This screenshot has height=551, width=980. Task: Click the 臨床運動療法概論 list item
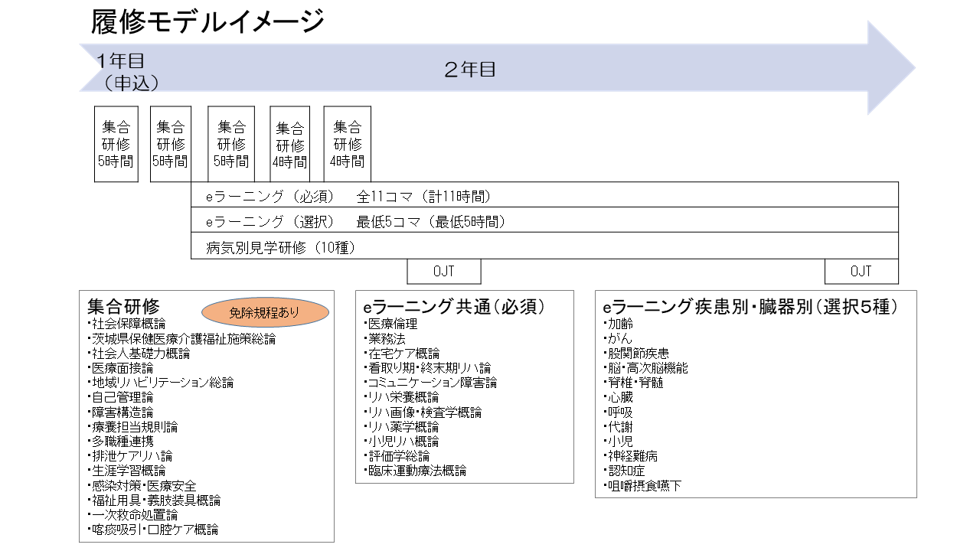click(417, 471)
